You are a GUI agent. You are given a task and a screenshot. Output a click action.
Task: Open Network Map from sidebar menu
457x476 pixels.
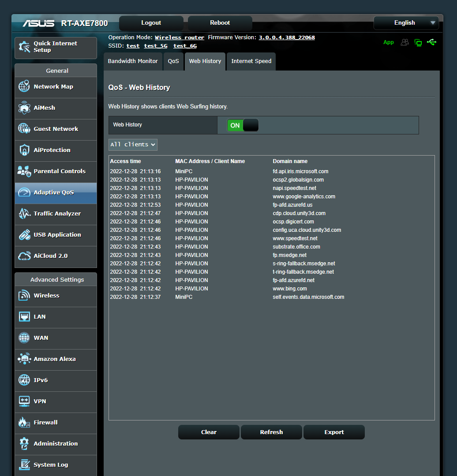(x=56, y=87)
